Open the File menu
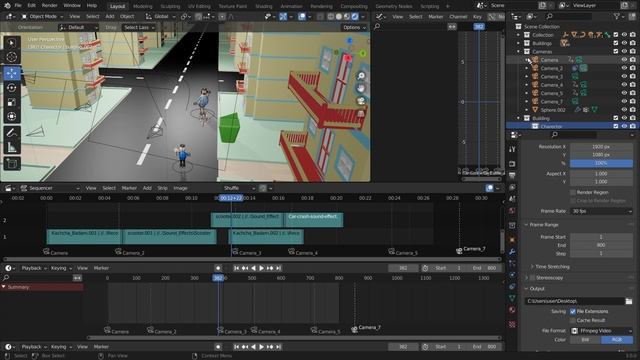The width and height of the screenshot is (640, 360). (18, 6)
